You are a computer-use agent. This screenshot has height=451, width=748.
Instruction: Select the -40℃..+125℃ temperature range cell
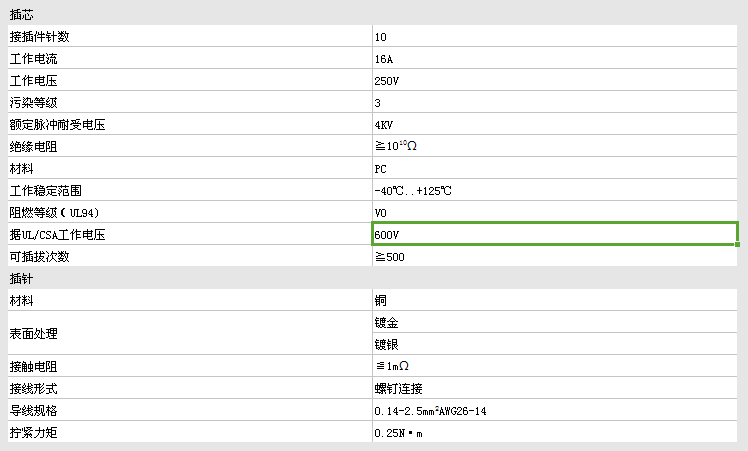(555, 190)
